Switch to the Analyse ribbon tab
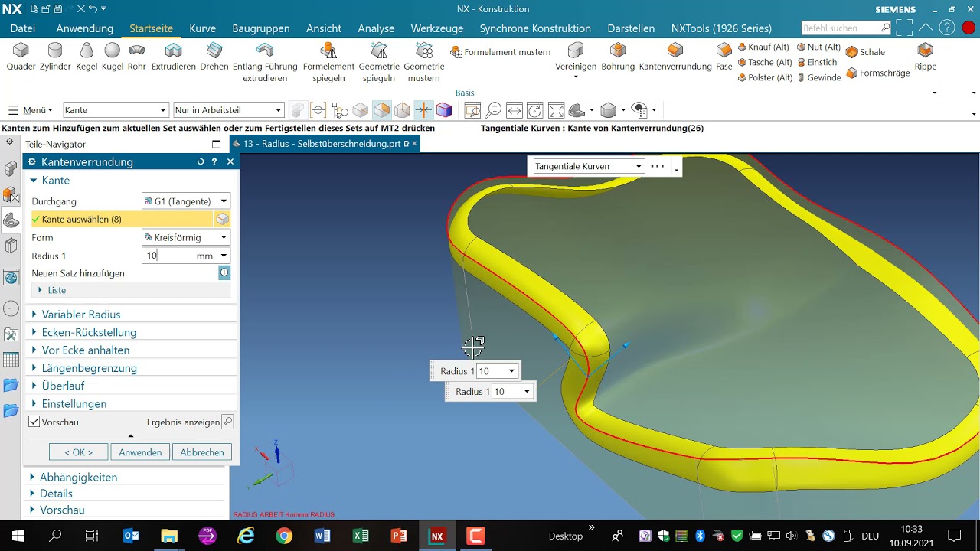Image resolution: width=980 pixels, height=551 pixels. 376,28
